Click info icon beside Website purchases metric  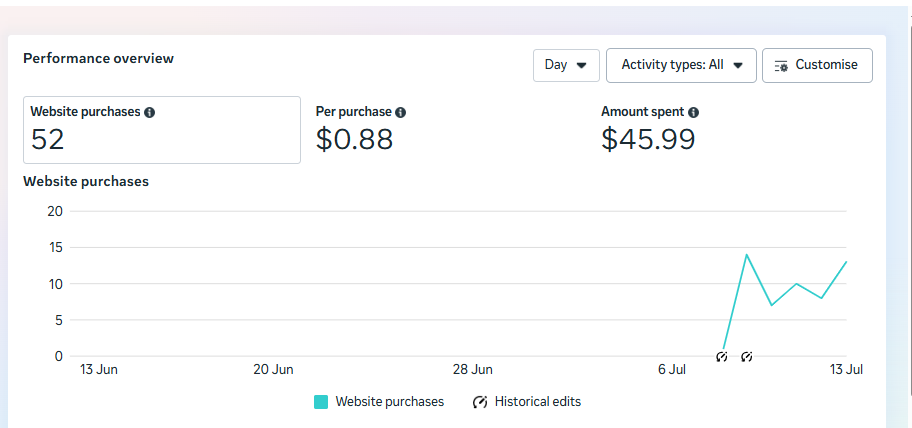point(149,113)
